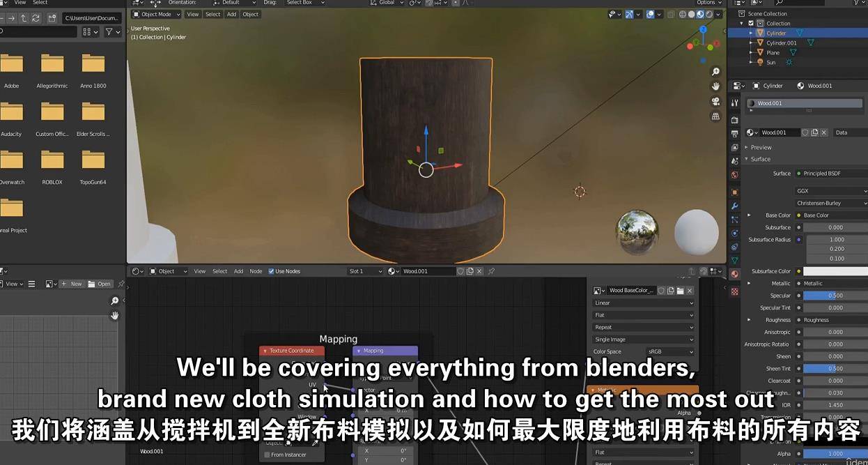Click node editor hand pan icon

(115, 316)
